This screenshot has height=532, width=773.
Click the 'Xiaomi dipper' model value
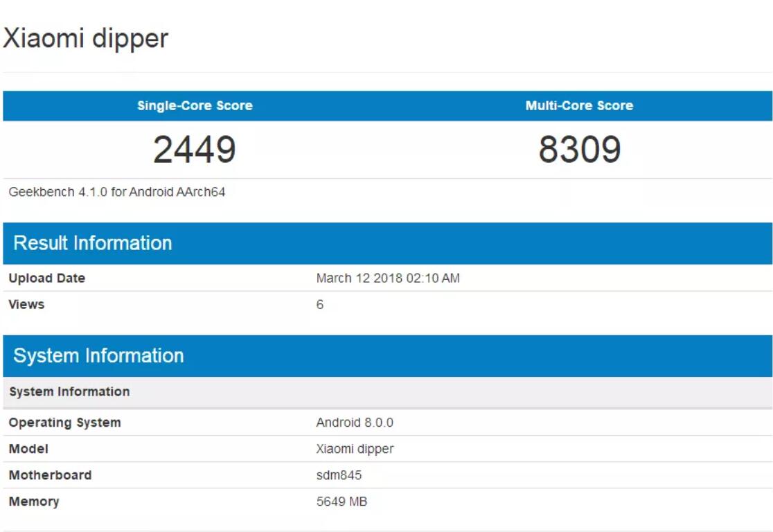355,449
